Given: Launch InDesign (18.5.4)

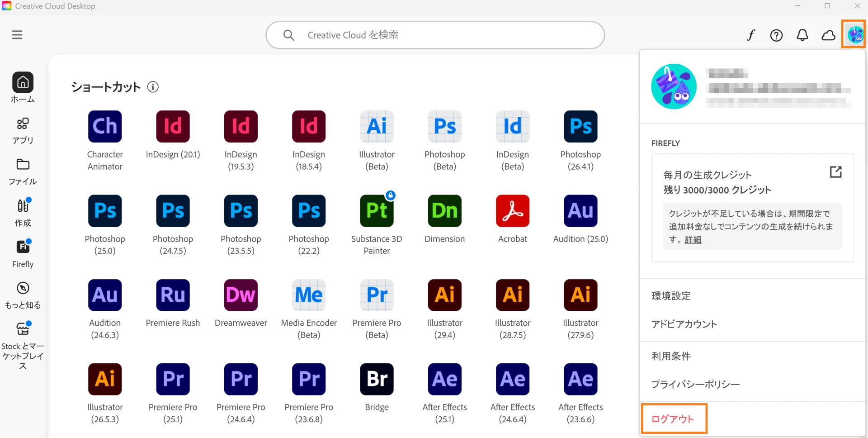Looking at the screenshot, I should pyautogui.click(x=309, y=127).
